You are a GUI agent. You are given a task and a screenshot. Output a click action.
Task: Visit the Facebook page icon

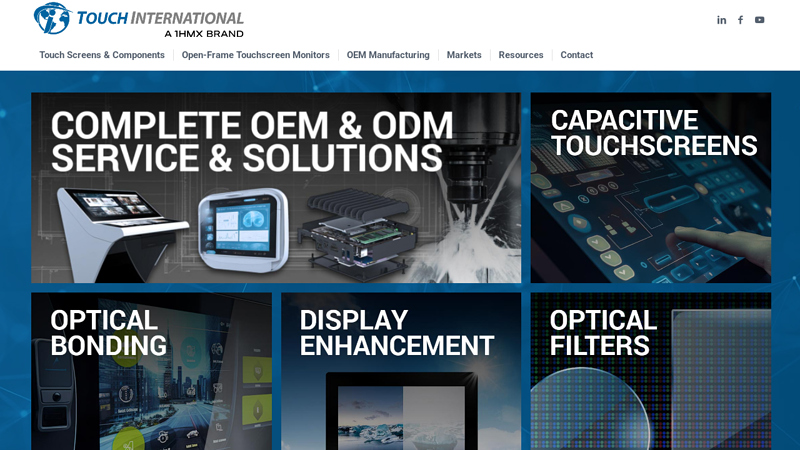click(740, 20)
